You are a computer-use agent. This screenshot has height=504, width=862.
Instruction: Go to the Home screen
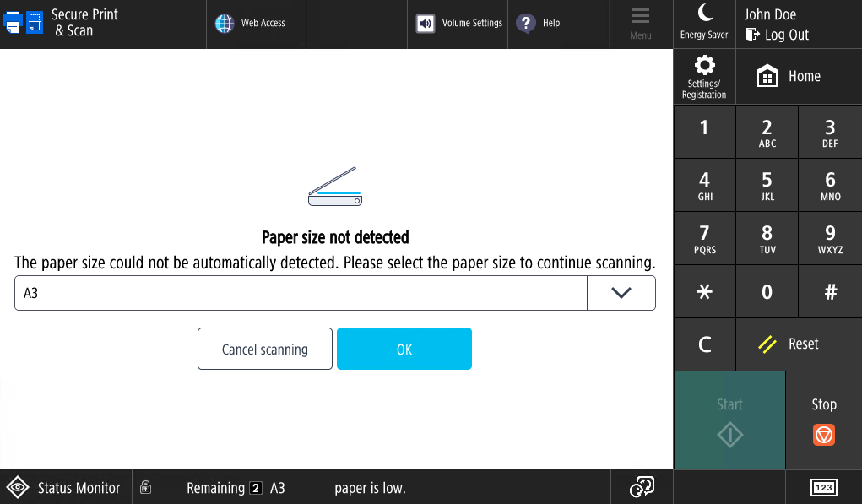tap(799, 76)
